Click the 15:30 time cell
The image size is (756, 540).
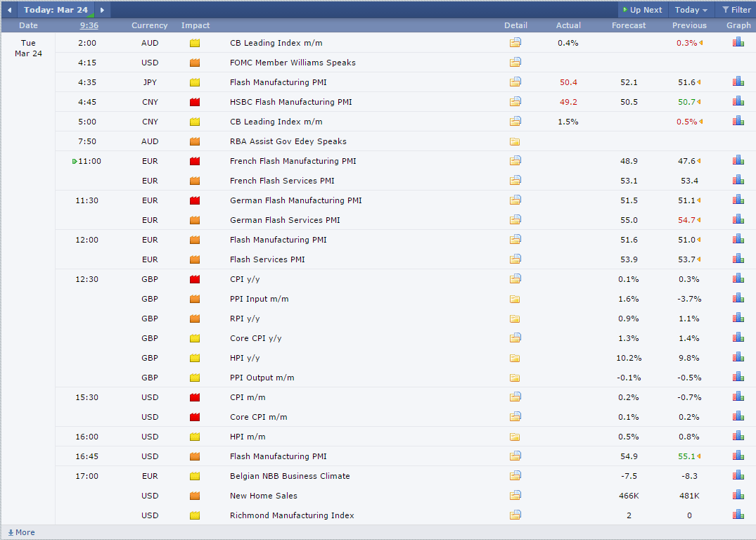[x=87, y=397]
